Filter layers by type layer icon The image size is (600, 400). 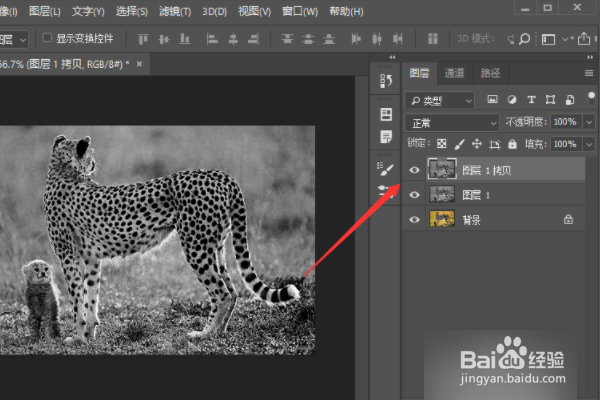pos(531,100)
